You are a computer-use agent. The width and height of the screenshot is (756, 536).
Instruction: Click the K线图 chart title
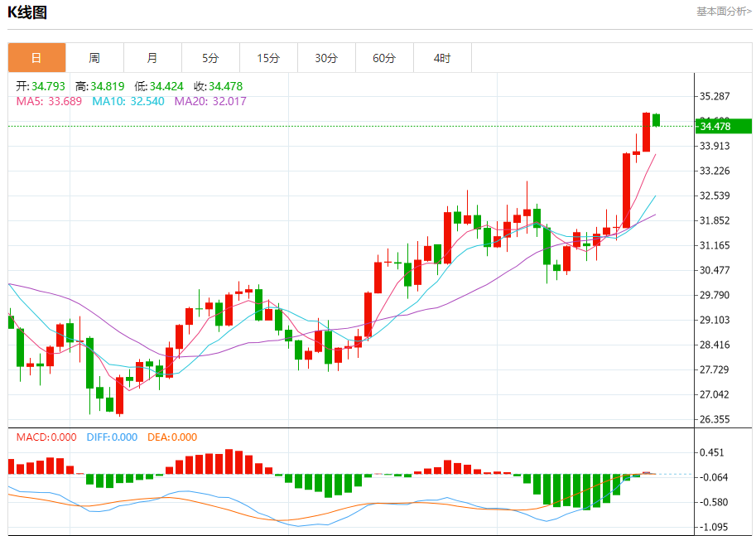click(27, 12)
